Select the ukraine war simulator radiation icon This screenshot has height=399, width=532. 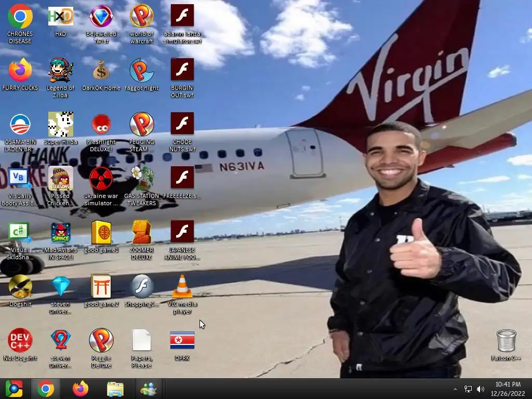(x=101, y=178)
